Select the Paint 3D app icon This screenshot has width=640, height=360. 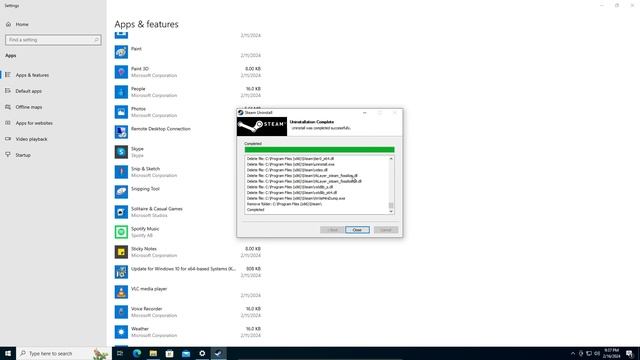(121, 72)
